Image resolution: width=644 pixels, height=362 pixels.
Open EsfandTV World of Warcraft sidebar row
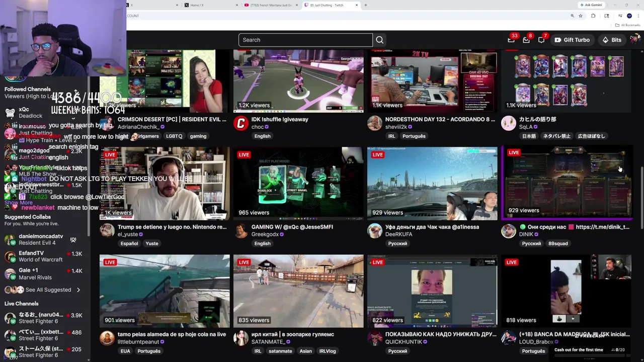point(43,256)
